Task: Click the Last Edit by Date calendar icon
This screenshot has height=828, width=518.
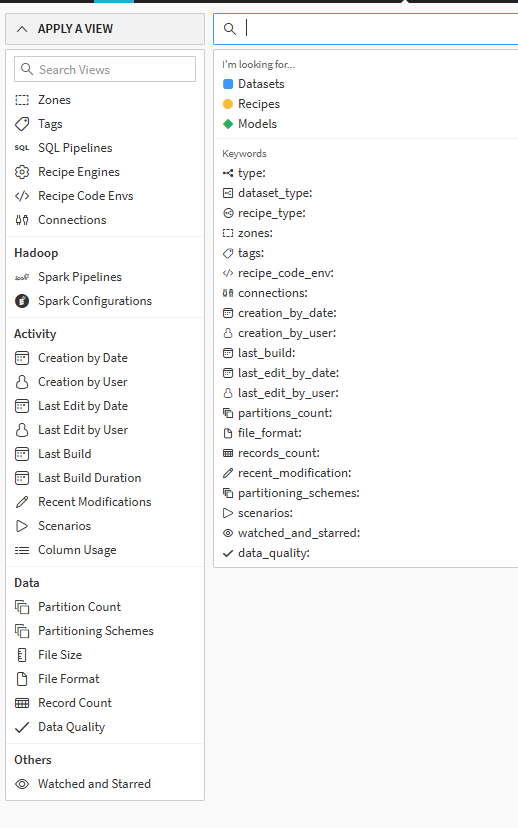Action: pyautogui.click(x=22, y=406)
